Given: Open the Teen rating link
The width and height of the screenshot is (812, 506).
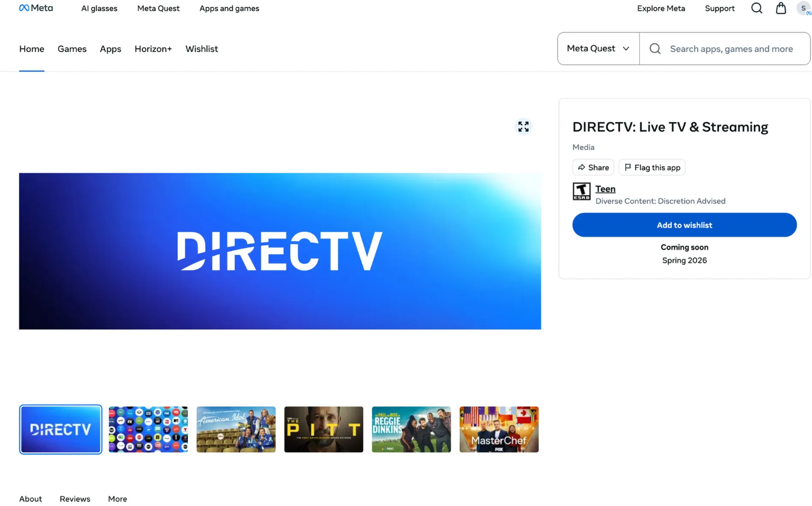Looking at the screenshot, I should [605, 189].
